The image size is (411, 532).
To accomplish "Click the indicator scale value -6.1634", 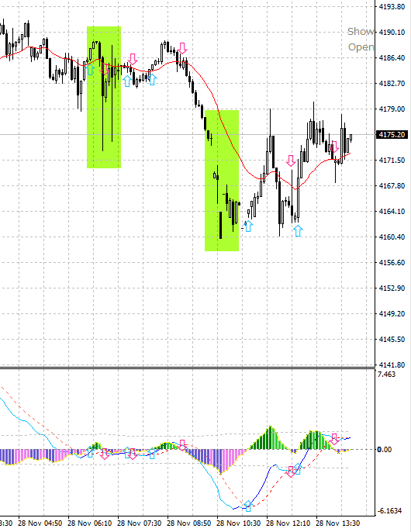I will point(389,511).
